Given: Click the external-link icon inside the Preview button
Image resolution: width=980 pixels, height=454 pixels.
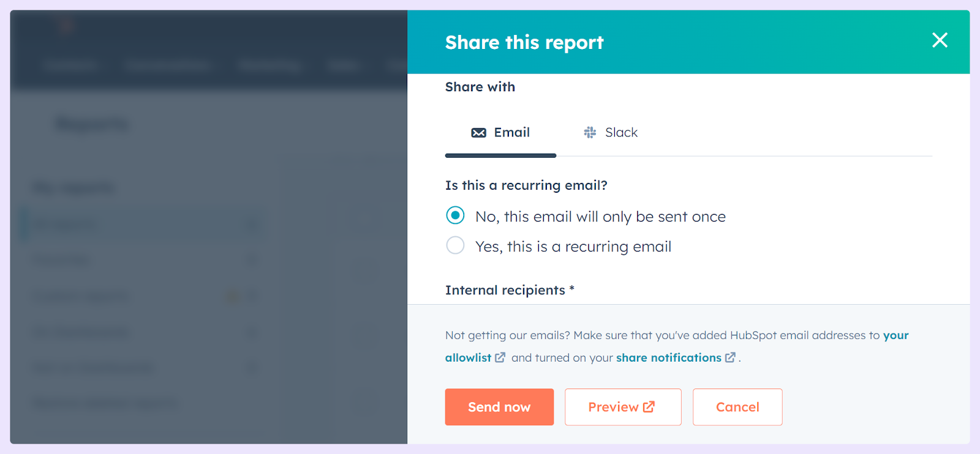Looking at the screenshot, I should click(x=649, y=406).
